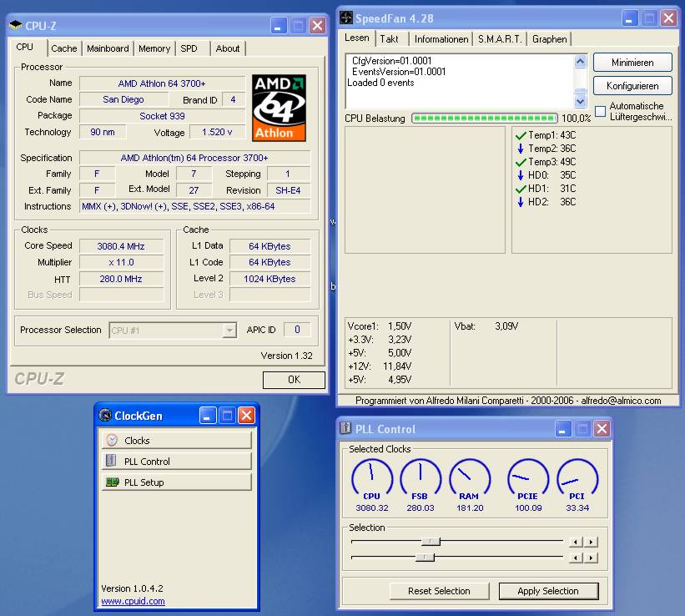Minimize the CPU-Z window
This screenshot has width=685, height=616.
pos(279,26)
